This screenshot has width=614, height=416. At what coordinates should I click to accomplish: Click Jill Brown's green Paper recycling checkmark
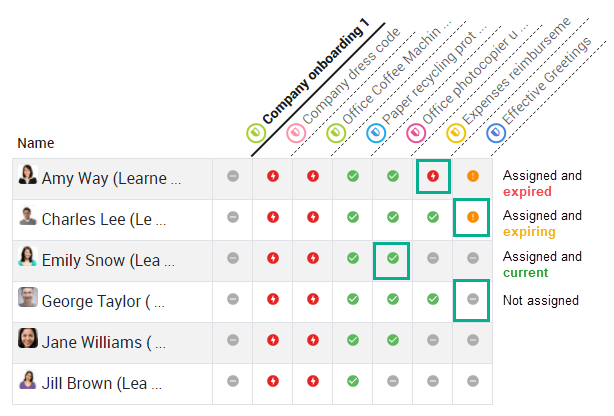tap(353, 381)
